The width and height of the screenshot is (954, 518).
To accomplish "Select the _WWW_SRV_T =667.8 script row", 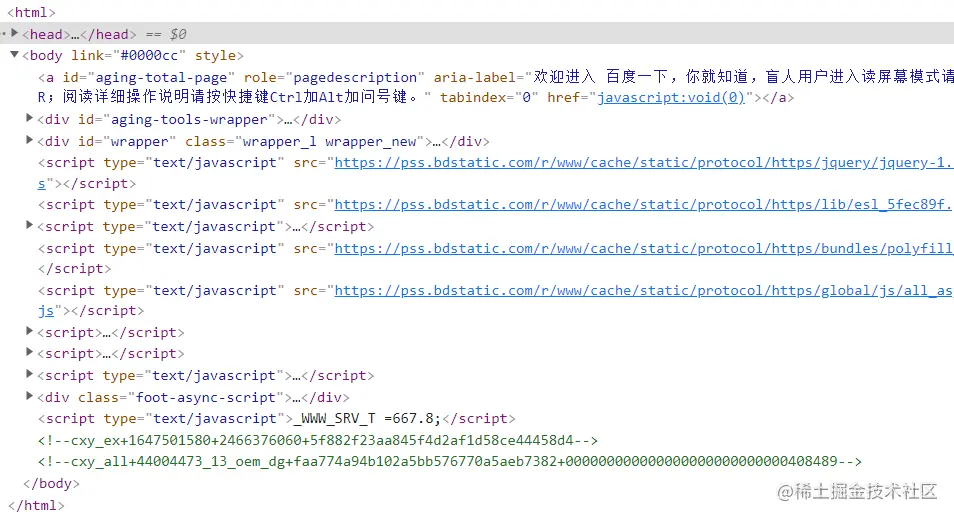I will click(276, 419).
